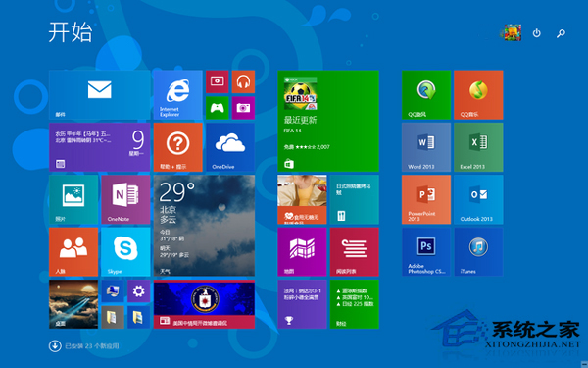Image resolution: width=588 pixels, height=368 pixels.
Task: Launch the Skype tile
Action: (125, 252)
